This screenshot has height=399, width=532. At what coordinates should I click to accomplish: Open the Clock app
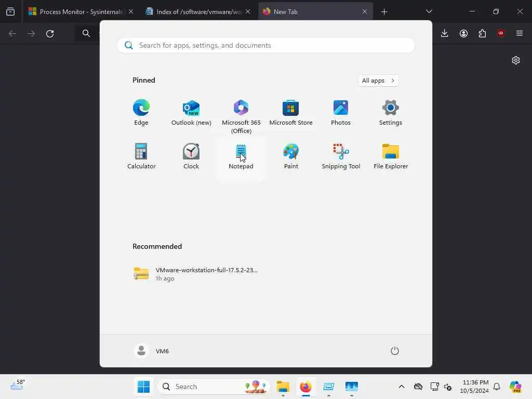coord(191,156)
